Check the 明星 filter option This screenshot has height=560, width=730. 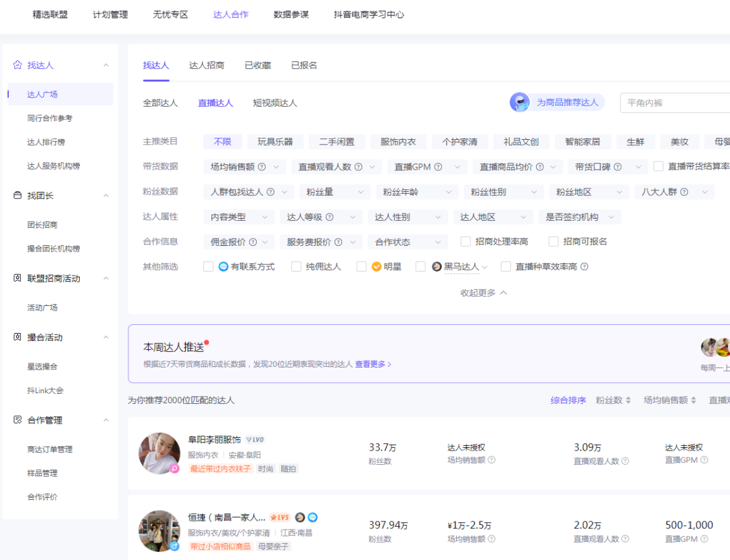coord(362,266)
